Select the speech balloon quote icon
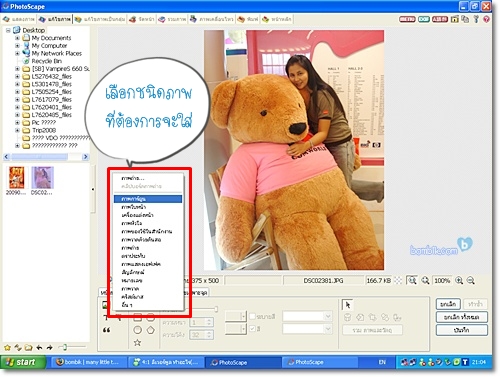The height and width of the screenshot is (377, 500). (x=106, y=330)
